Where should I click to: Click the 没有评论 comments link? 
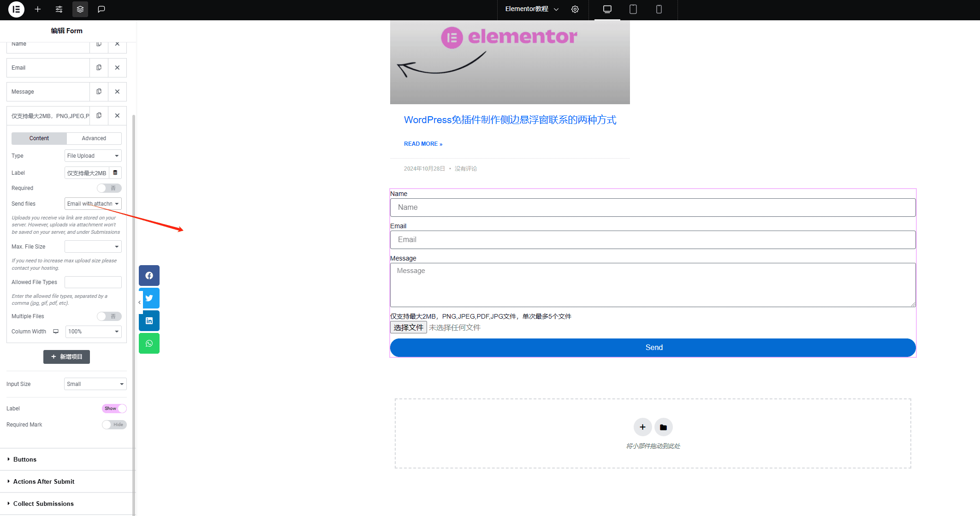tap(466, 169)
